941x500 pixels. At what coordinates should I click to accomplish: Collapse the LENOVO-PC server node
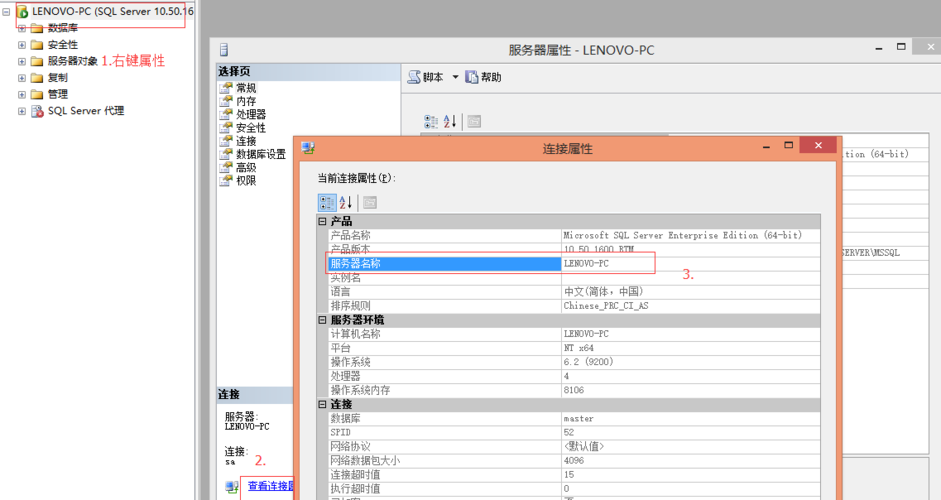[x=7, y=11]
